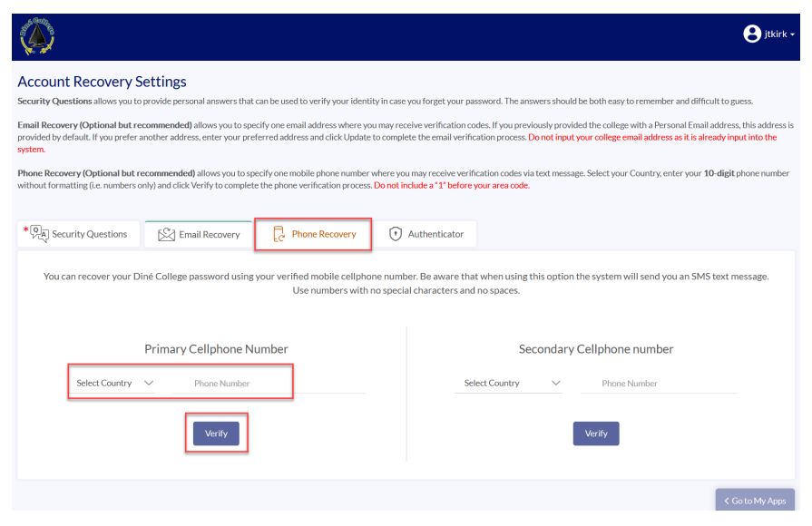Click the jtkirk user avatar icon
The width and height of the screenshot is (812, 526).
(x=752, y=34)
